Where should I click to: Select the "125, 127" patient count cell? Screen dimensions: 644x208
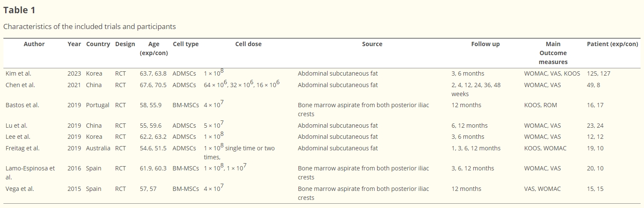point(598,73)
